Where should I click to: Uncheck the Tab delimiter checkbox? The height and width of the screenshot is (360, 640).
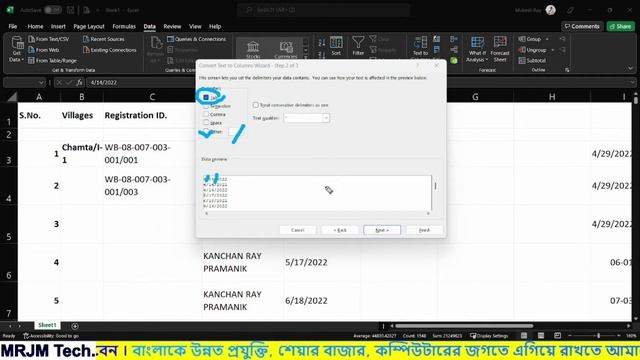coord(206,98)
